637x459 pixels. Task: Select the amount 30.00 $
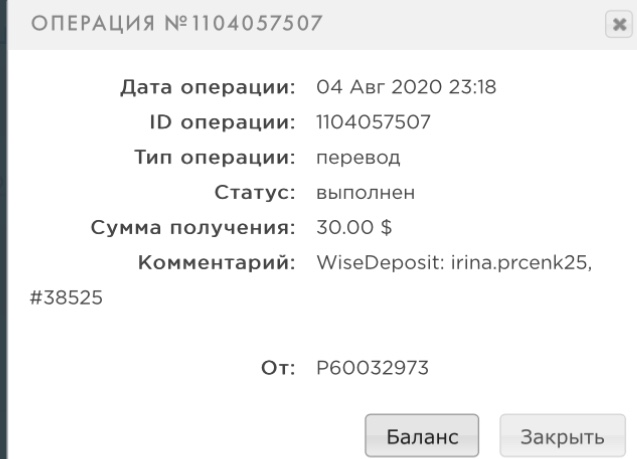click(x=353, y=225)
